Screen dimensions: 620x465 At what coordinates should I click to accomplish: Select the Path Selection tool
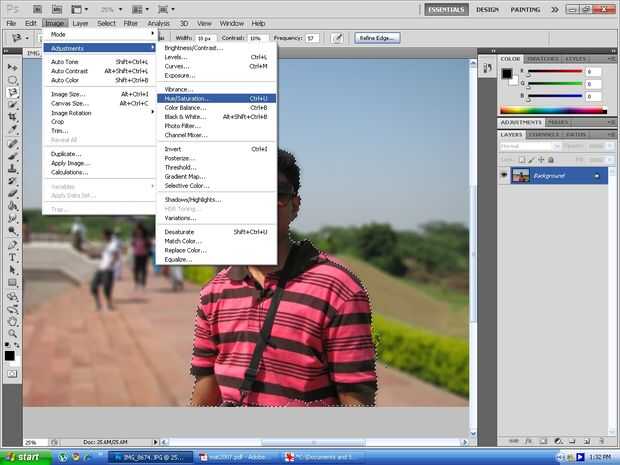point(12,270)
